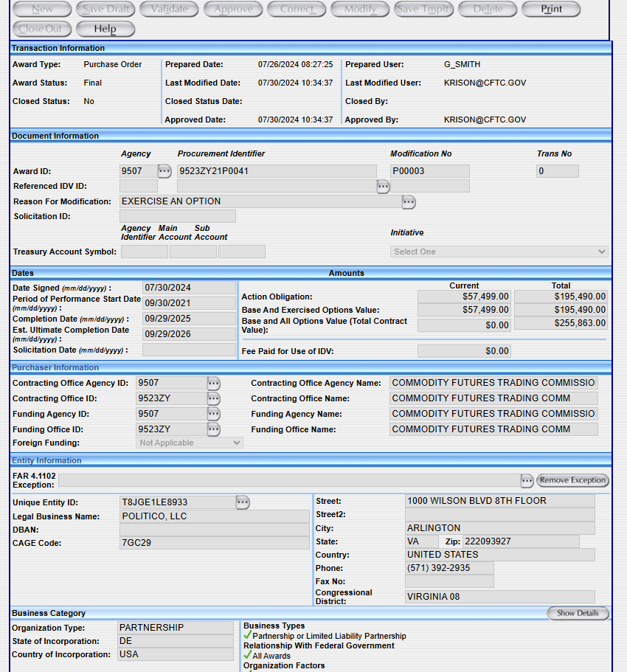
Task: Click the Fee Paid for Use of IDV field
Action: coord(464,351)
